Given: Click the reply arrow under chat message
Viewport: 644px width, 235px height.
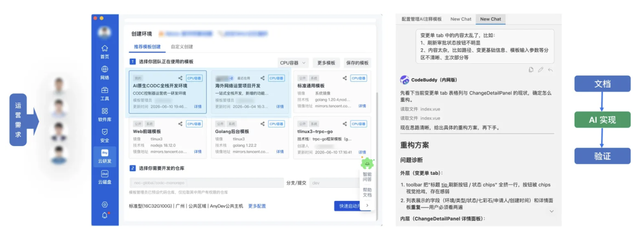Looking at the screenshot, I should tap(550, 69).
